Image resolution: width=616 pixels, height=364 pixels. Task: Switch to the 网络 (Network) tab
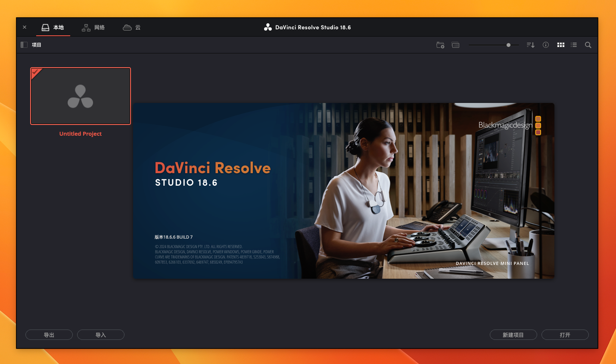tap(93, 27)
